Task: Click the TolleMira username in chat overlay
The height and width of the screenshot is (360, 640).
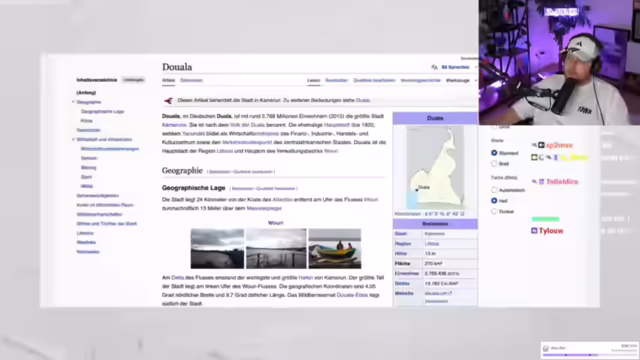Action: tap(562, 182)
